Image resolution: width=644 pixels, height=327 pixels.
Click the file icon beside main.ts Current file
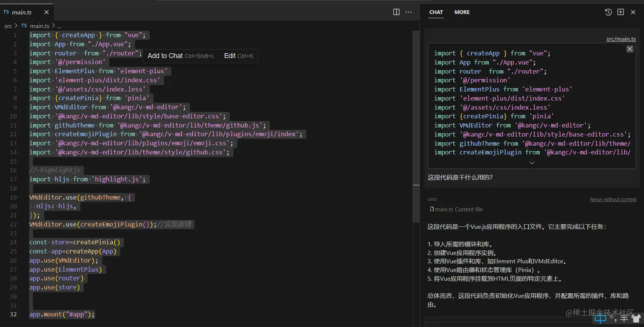[432, 209]
